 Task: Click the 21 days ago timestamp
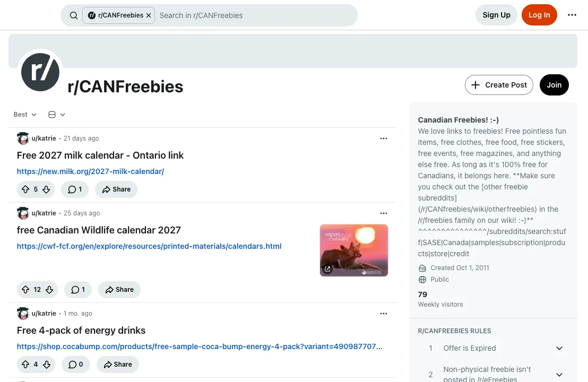[81, 138]
